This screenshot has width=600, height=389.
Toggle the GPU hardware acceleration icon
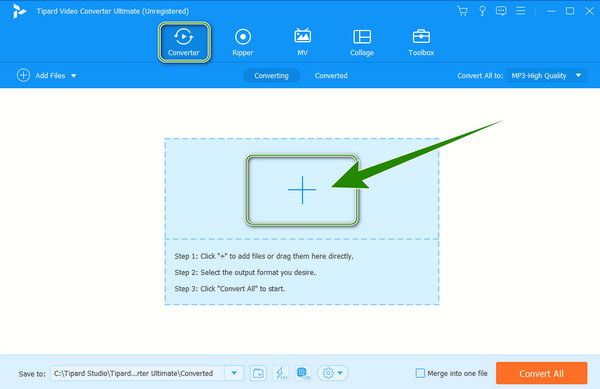coord(303,373)
